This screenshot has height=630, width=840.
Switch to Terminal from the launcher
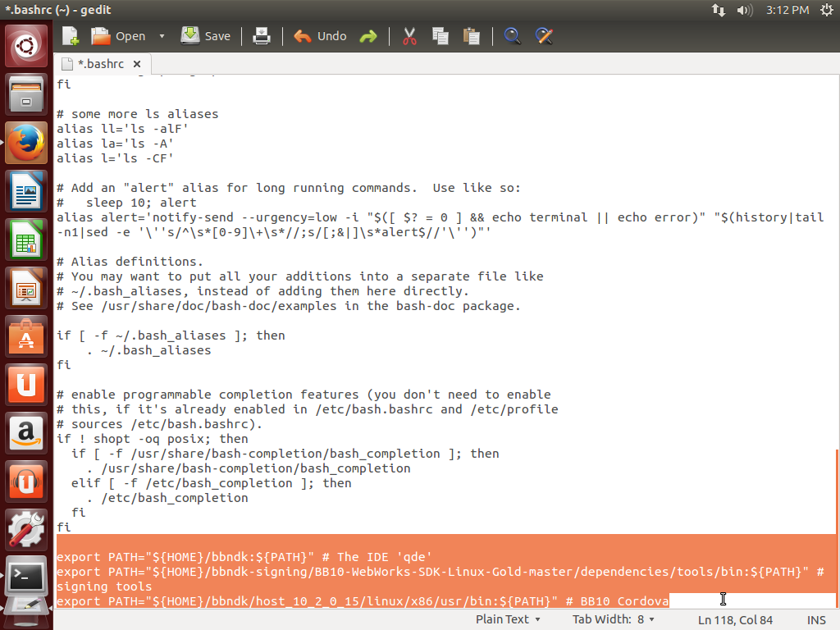tap(25, 577)
